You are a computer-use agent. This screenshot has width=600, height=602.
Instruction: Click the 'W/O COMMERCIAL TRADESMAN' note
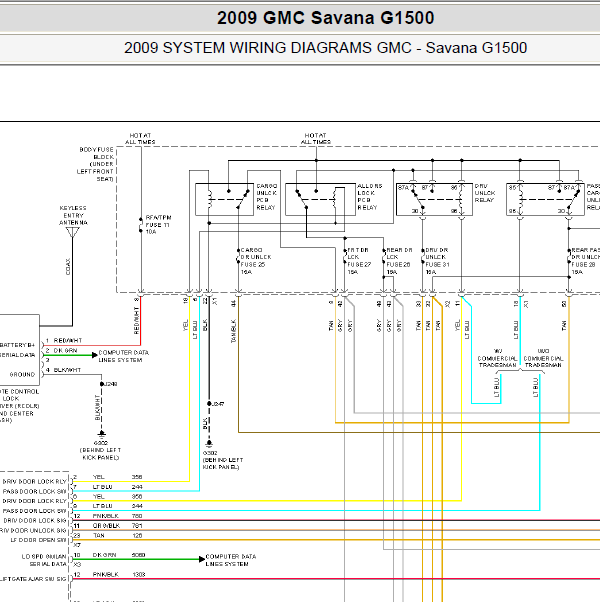tap(543, 358)
